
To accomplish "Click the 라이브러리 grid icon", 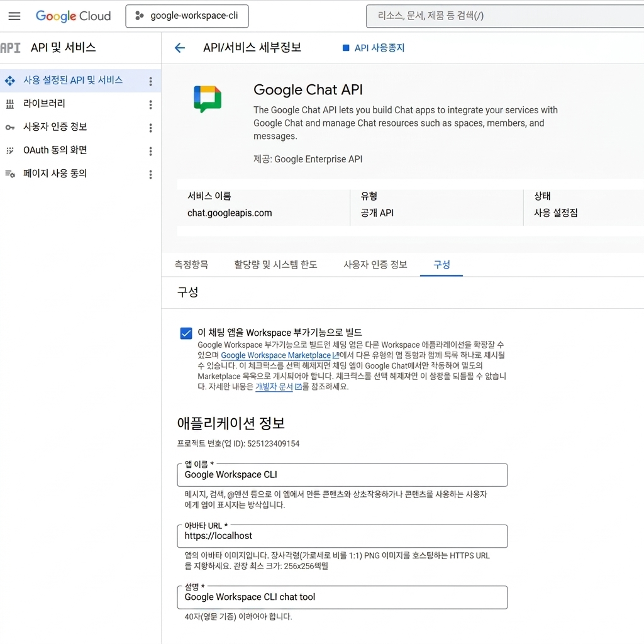I will pos(10,104).
